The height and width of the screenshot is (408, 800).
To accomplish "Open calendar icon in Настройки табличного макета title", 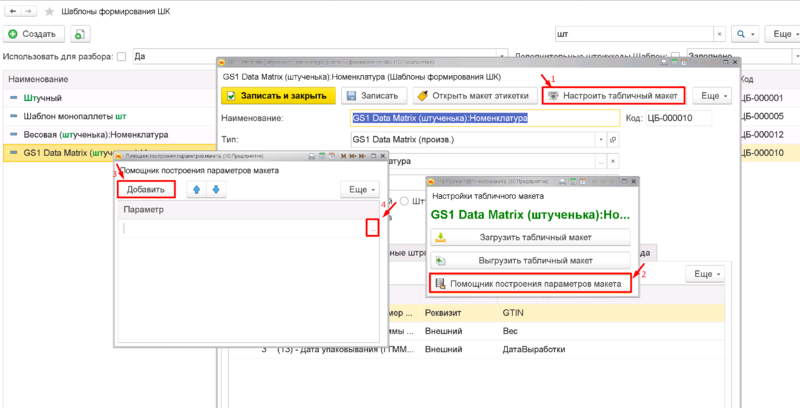I will click(583, 182).
